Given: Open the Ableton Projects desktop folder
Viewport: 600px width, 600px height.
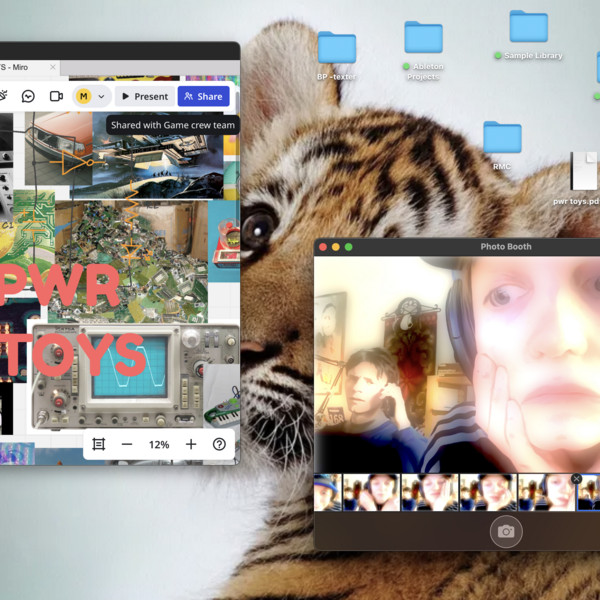Looking at the screenshot, I should (x=424, y=37).
